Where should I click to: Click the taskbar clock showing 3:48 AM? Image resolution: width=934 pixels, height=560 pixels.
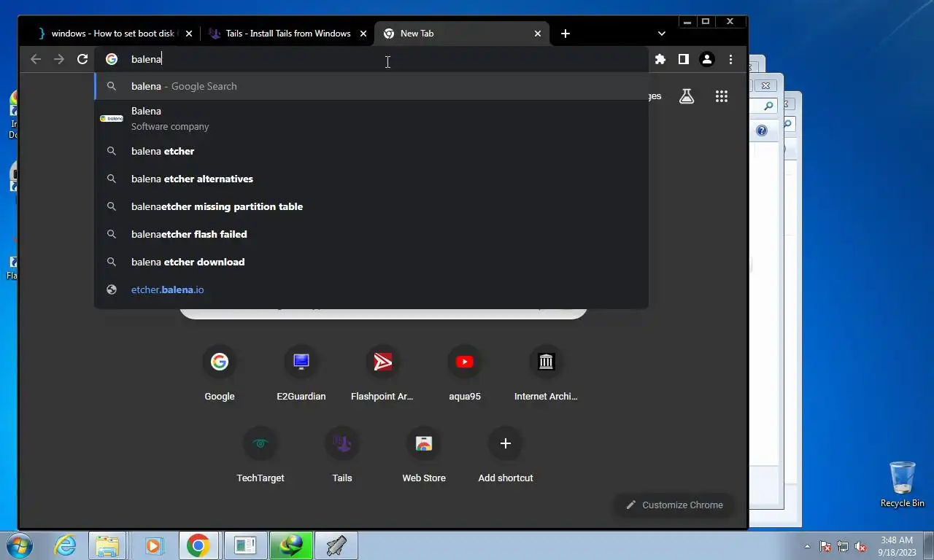(897, 546)
